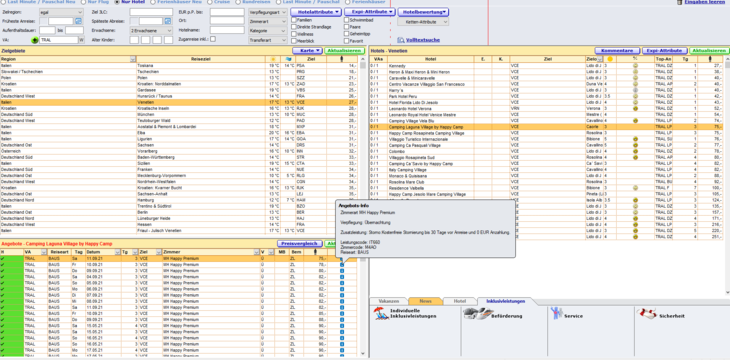Enable the Geheimtipp checkbox

[347, 34]
